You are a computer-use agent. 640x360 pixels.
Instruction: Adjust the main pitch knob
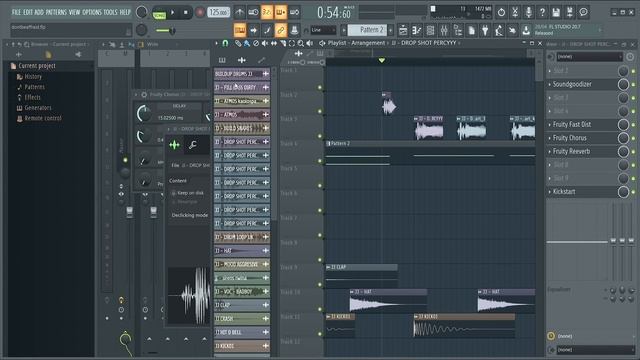point(142,30)
